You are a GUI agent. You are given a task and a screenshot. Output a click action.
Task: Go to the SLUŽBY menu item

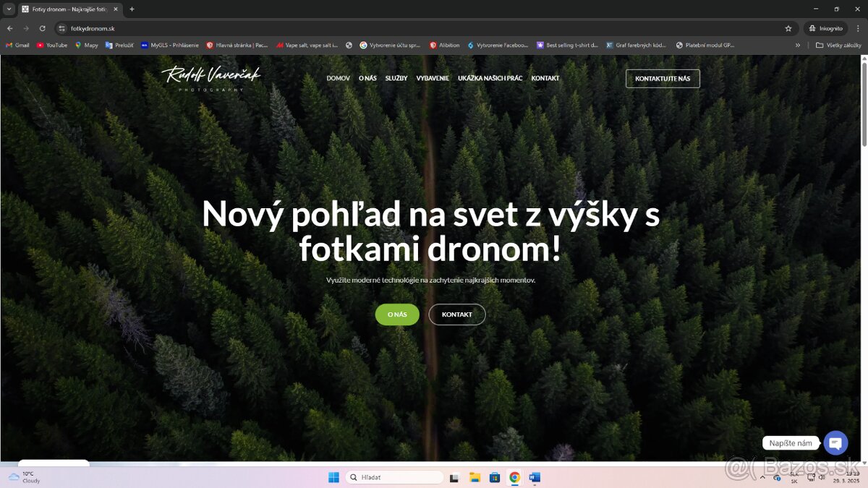pos(396,78)
